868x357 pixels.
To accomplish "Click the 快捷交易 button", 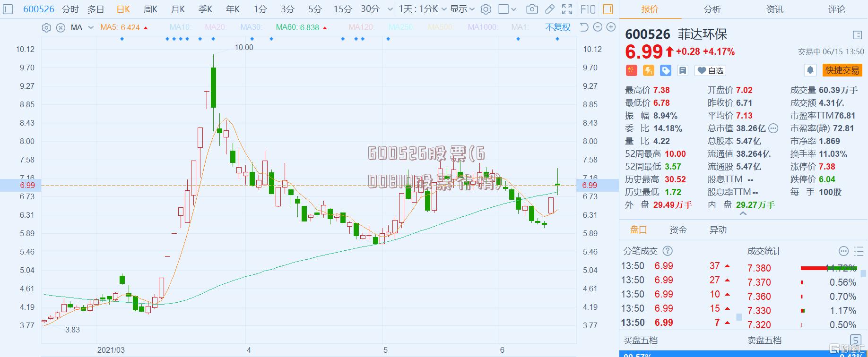I will click(842, 70).
